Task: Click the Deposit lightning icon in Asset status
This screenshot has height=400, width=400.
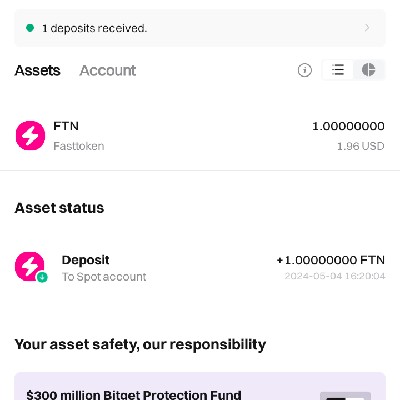Action: pyautogui.click(x=30, y=266)
